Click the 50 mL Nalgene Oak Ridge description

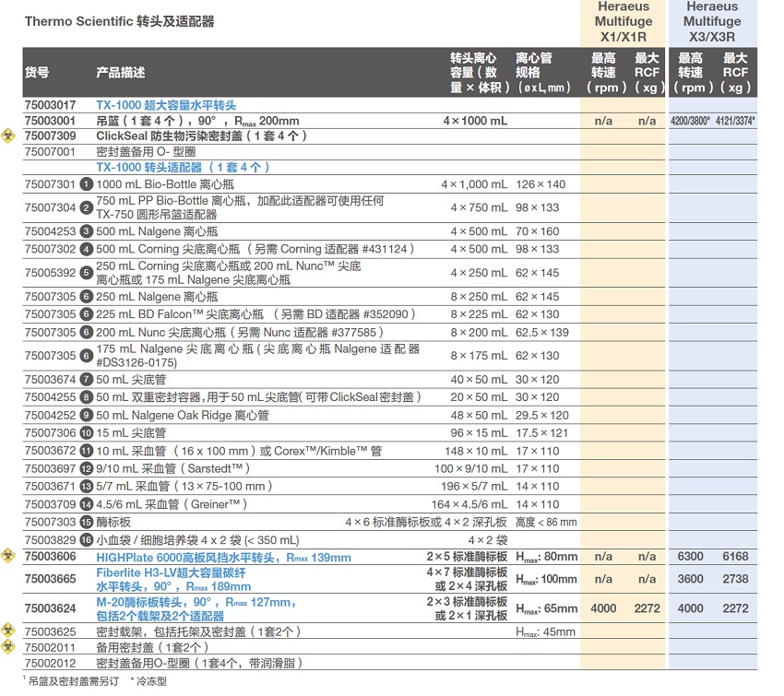point(183,415)
